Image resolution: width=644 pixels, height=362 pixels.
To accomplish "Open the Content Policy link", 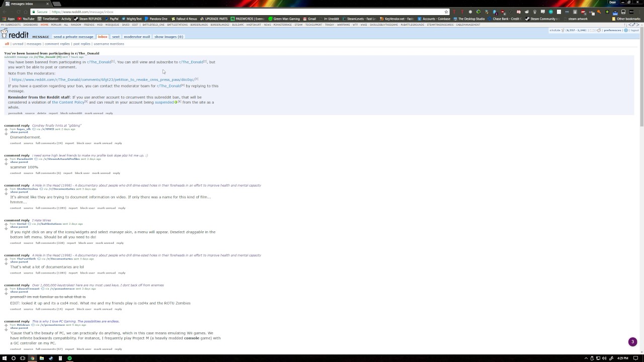I will click(x=68, y=102).
